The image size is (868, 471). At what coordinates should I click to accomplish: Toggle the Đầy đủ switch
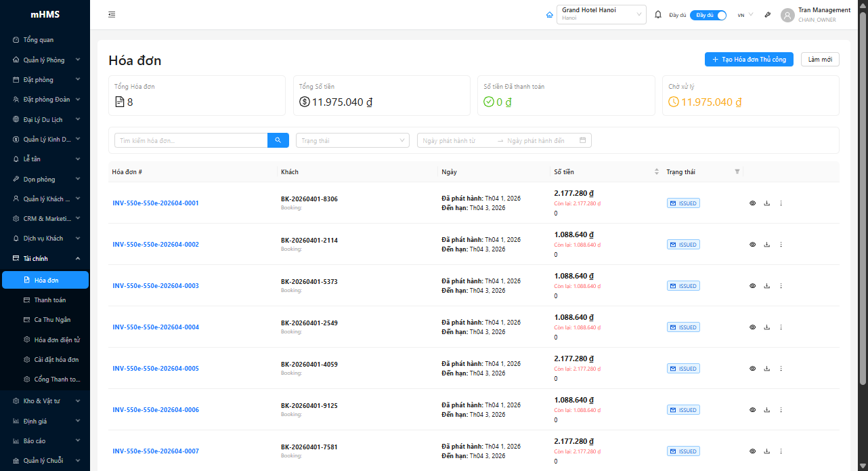click(708, 15)
